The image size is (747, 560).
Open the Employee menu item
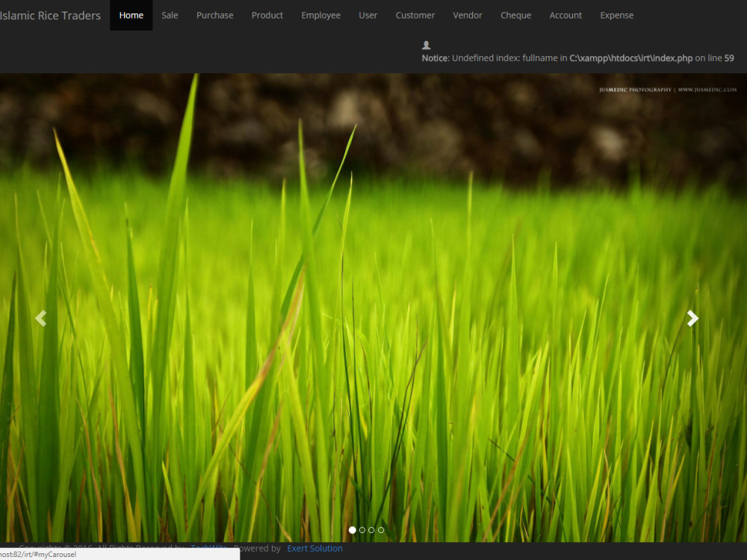(320, 15)
